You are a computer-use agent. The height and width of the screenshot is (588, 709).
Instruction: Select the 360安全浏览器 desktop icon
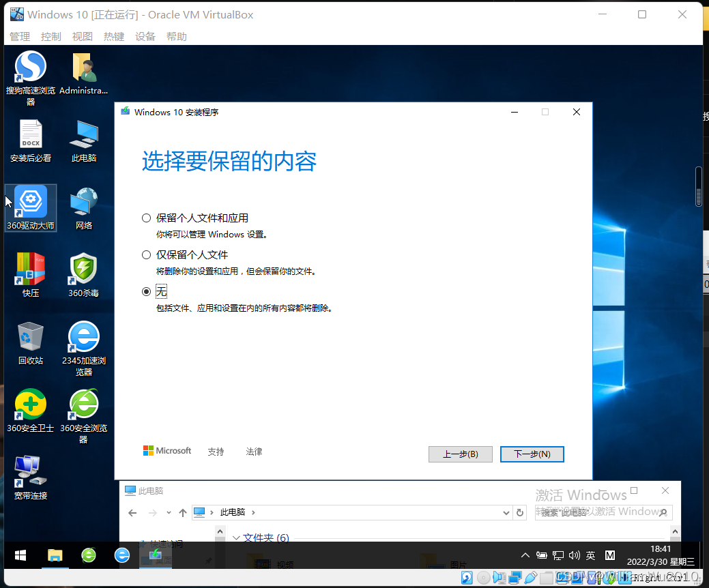tap(84, 416)
